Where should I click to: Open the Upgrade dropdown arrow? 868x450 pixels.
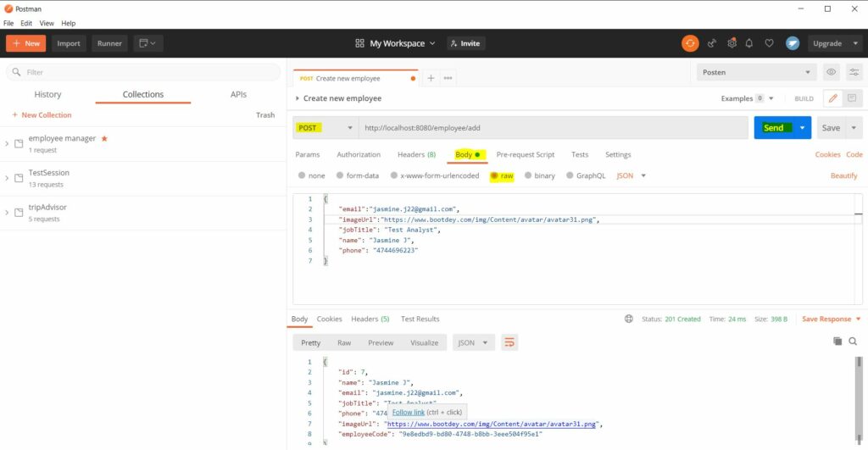point(855,43)
